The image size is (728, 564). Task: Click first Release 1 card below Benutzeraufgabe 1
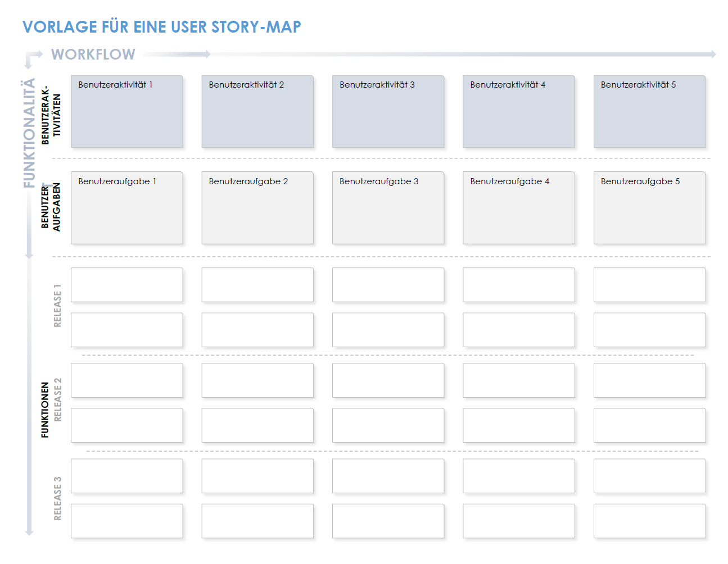(x=127, y=285)
